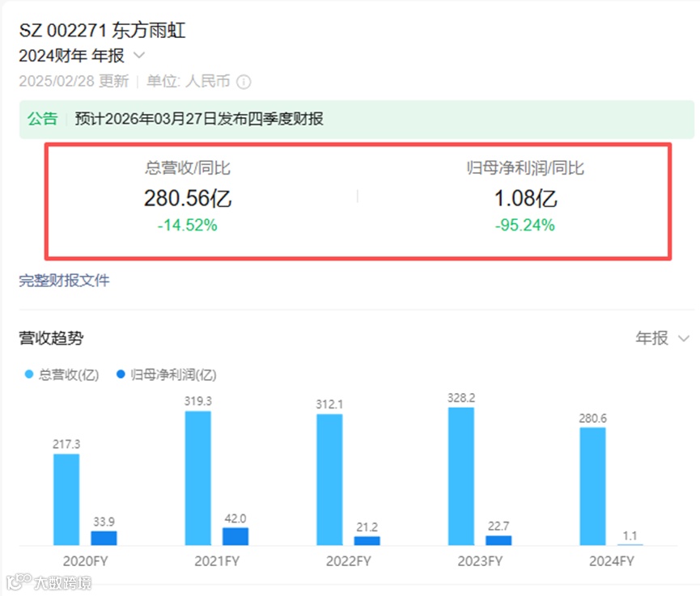Click the 2025/02/28 更新 date text

[x=74, y=81]
